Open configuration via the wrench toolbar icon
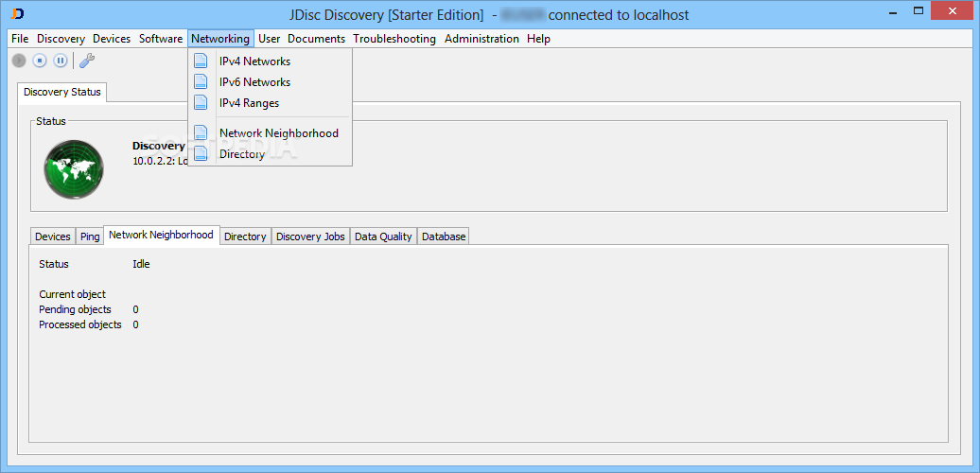 pos(87,61)
